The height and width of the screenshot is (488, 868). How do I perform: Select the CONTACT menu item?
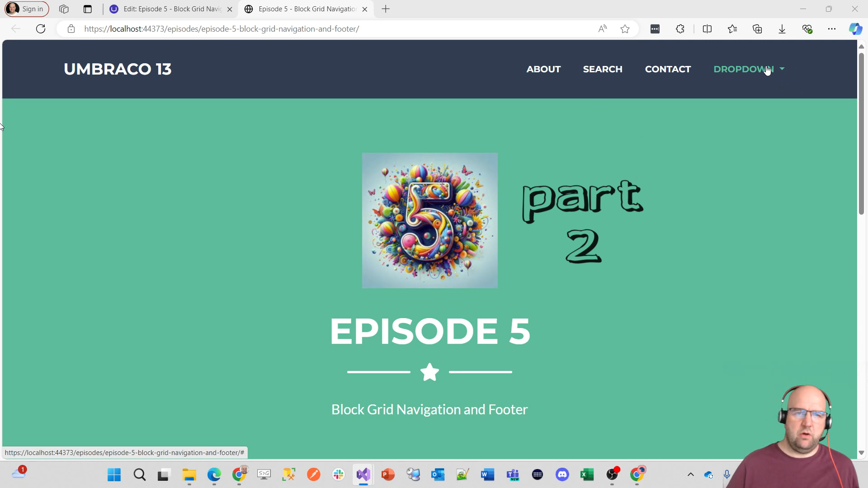point(668,69)
